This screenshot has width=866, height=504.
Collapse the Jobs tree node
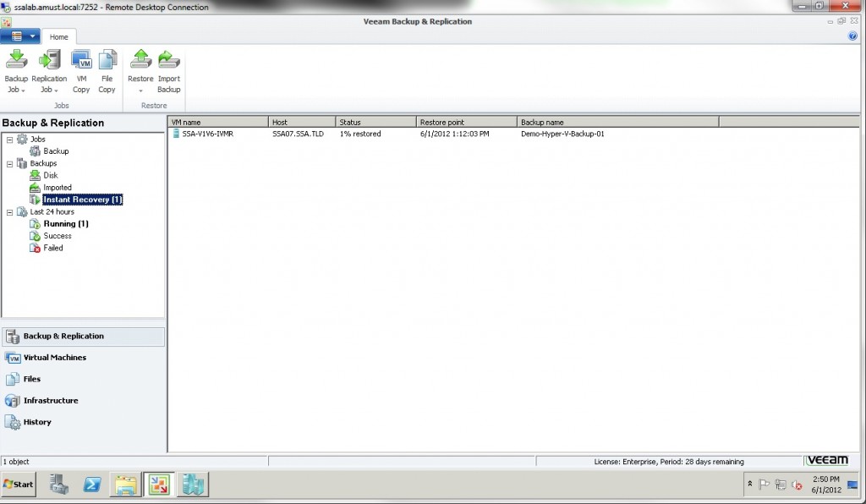click(x=9, y=140)
